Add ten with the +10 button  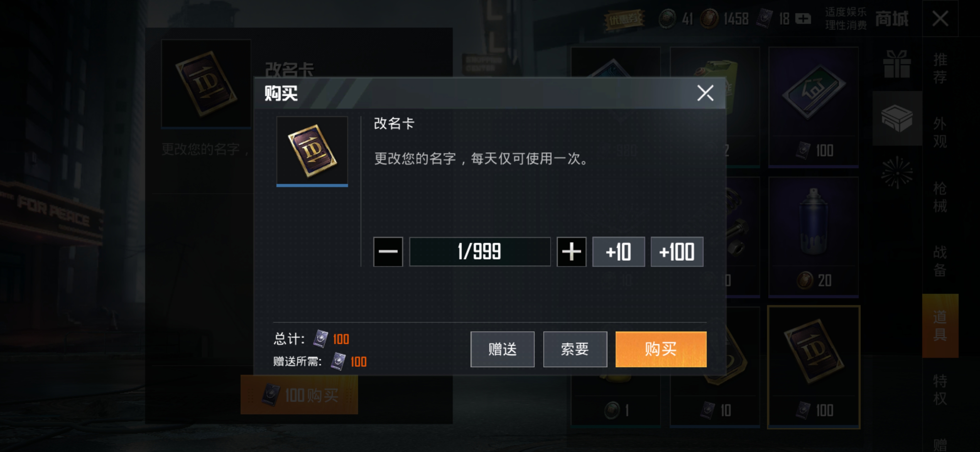click(618, 252)
